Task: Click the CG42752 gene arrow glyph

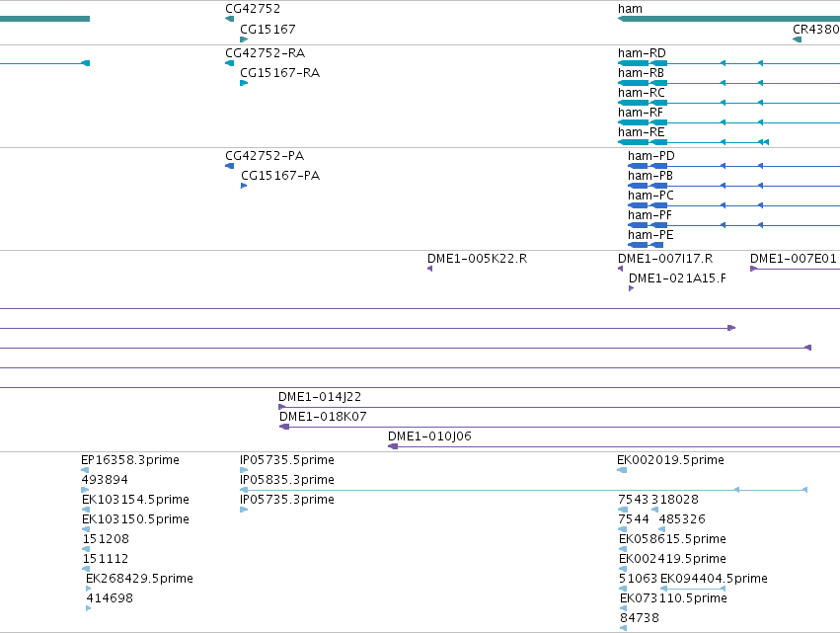Action: coord(229,19)
